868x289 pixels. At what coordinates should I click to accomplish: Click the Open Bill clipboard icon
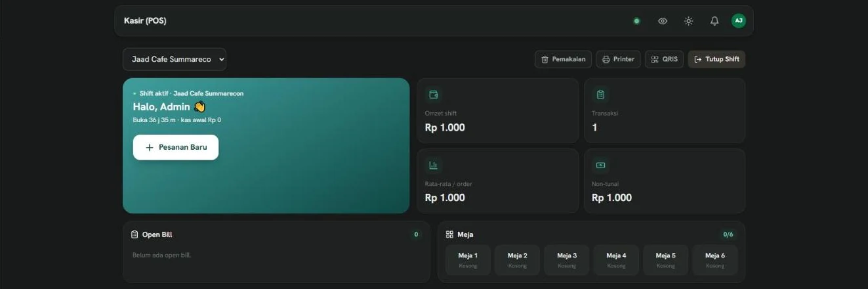[x=134, y=234]
